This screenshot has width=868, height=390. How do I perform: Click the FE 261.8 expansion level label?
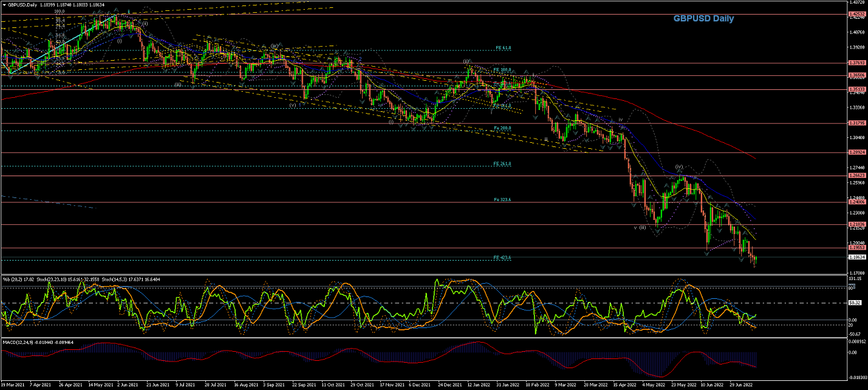tap(502, 163)
